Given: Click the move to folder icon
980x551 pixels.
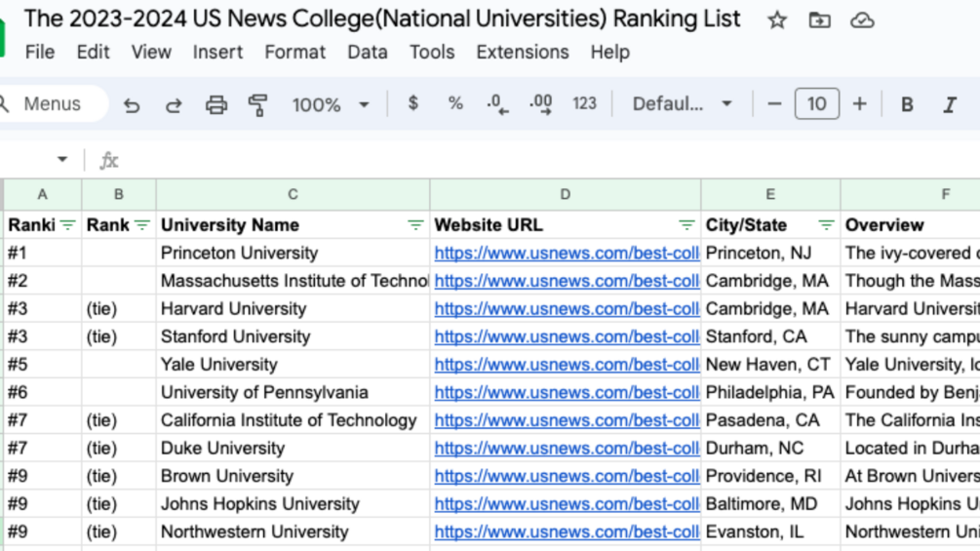Looking at the screenshot, I should pos(819,20).
